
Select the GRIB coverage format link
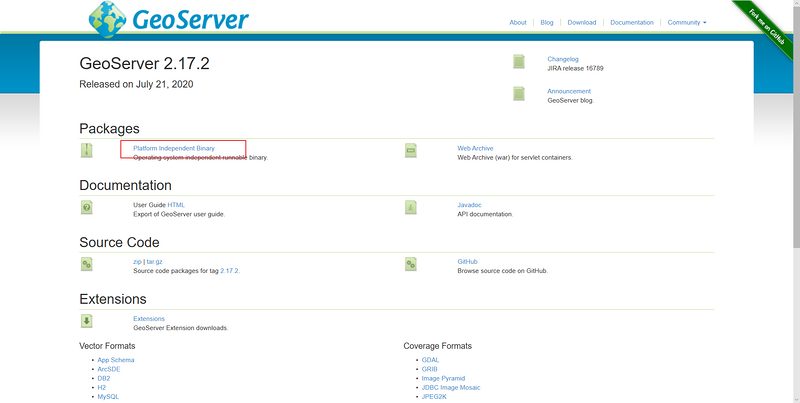429,369
